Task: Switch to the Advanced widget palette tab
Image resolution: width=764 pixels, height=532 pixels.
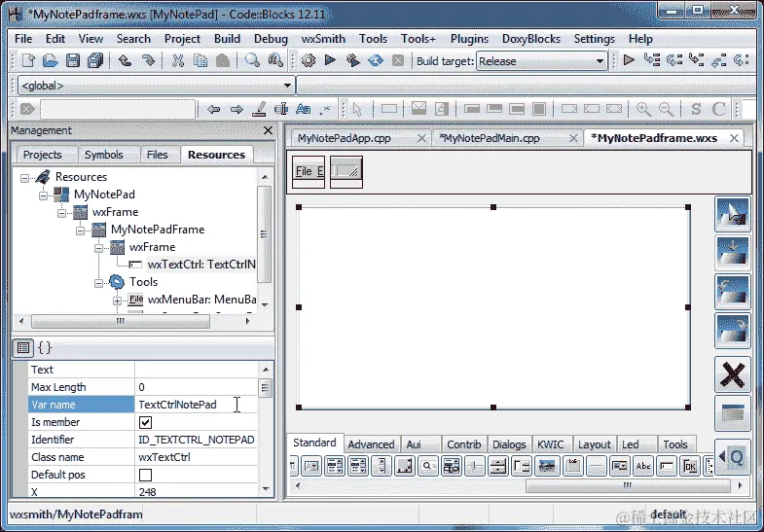Action: tap(371, 444)
